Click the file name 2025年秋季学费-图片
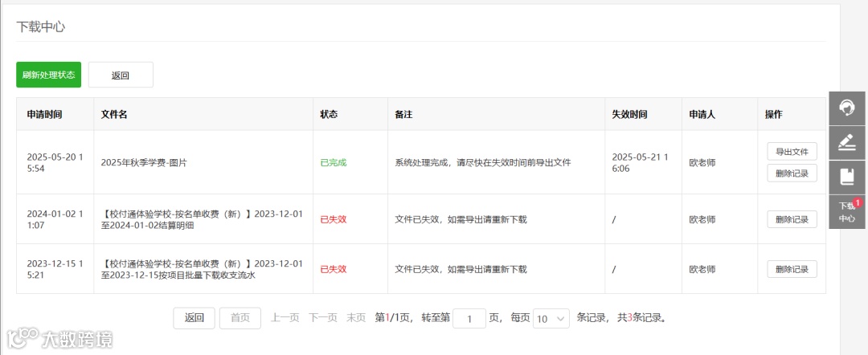The image size is (868, 355). [x=144, y=162]
